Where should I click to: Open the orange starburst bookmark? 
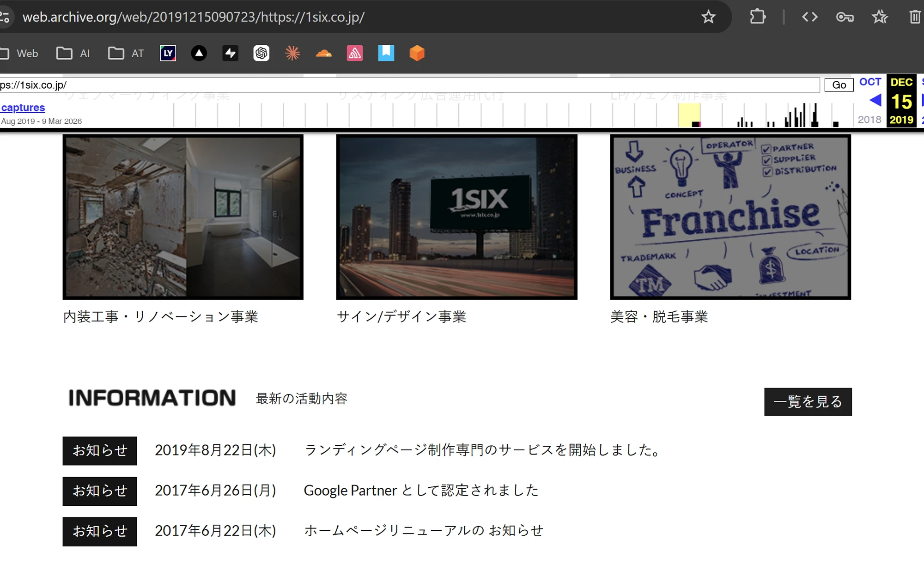tap(292, 53)
